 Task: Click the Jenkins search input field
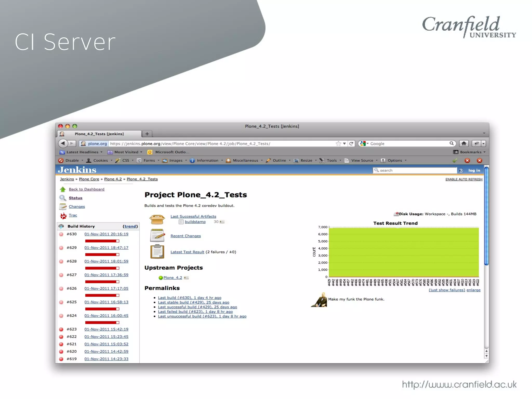[415, 170]
